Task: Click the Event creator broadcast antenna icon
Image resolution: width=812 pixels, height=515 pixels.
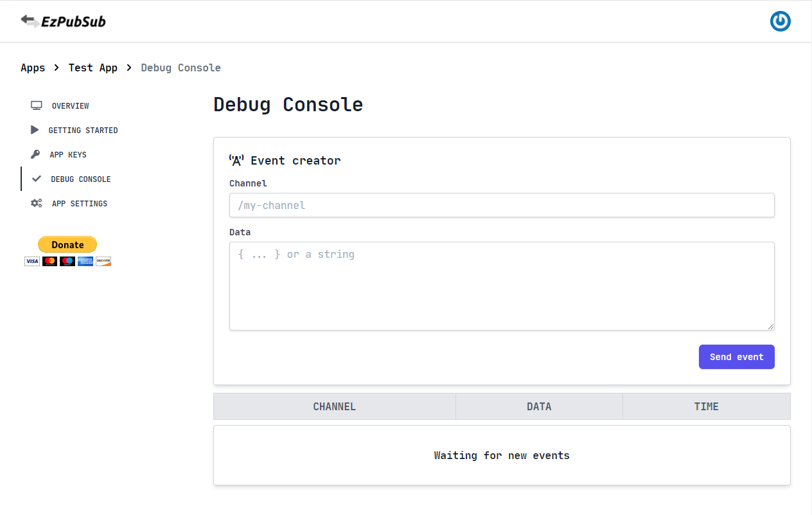Action: pyautogui.click(x=236, y=160)
